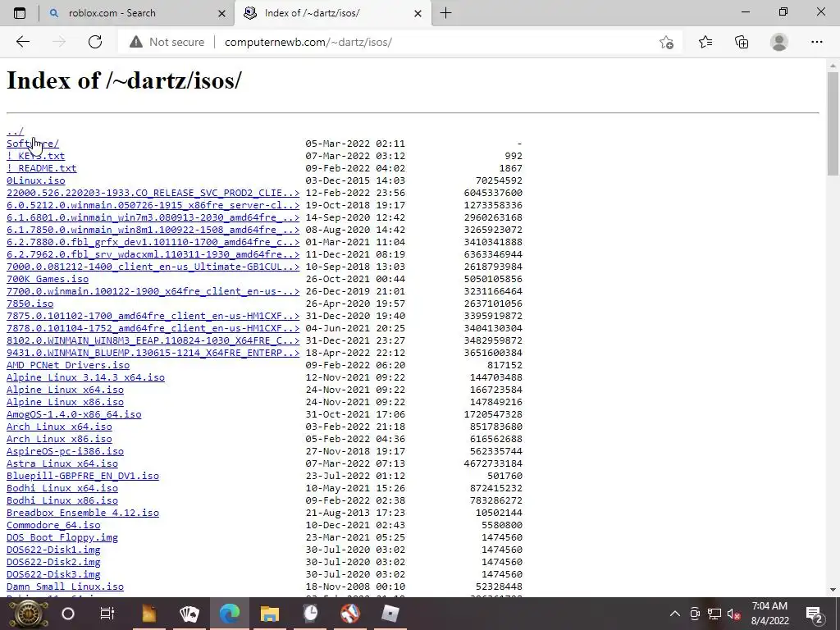The height and width of the screenshot is (630, 840).
Task: Download Astra Linux x64.iso
Action: coord(62,464)
